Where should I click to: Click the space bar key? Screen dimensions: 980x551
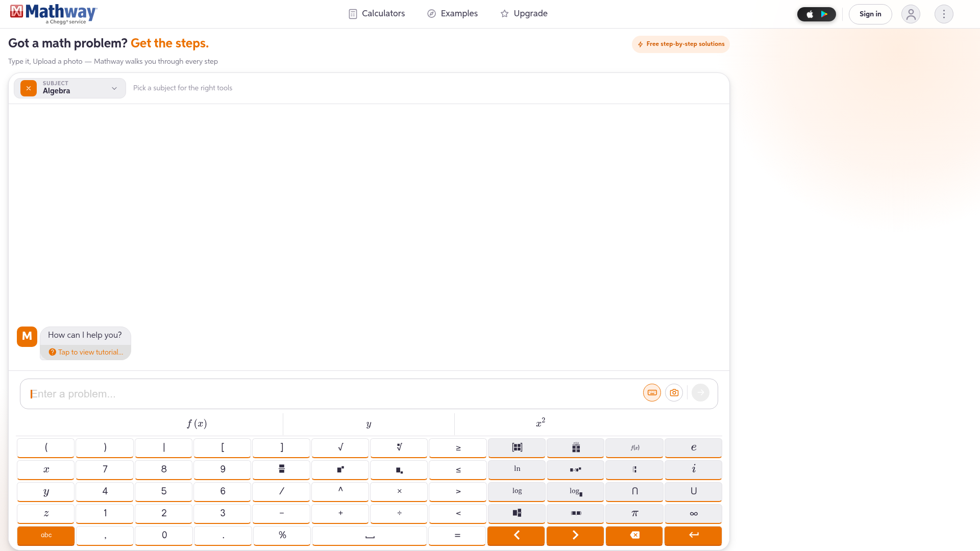coord(370,536)
